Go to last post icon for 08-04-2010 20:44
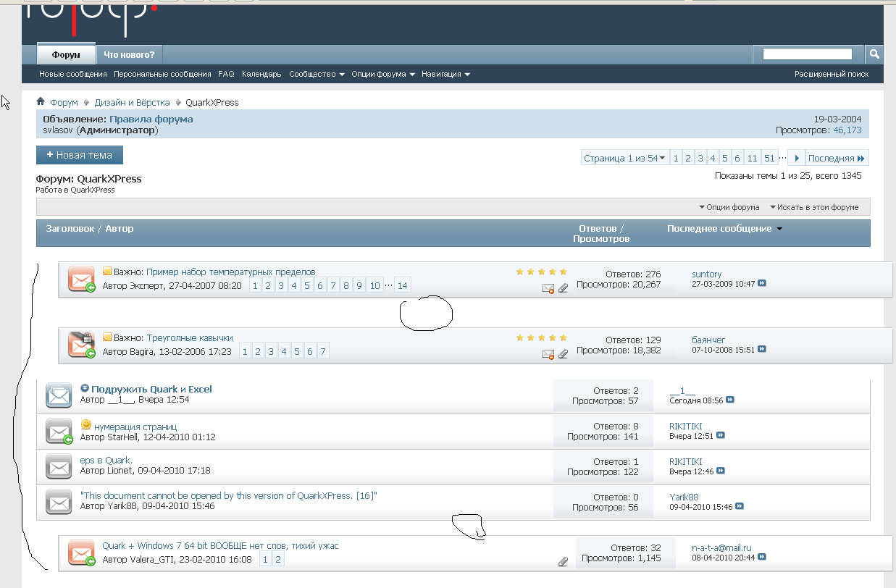 point(762,557)
